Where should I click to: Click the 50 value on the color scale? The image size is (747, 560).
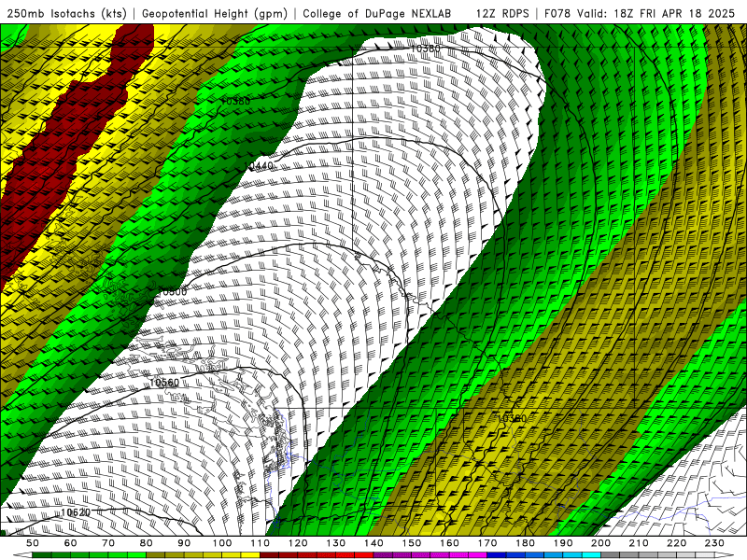point(33,543)
